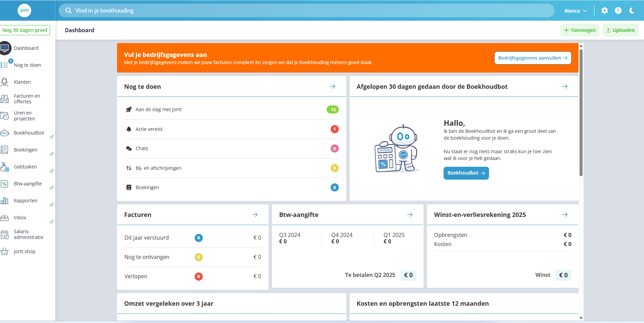Open 'Facturen en offertes' in sidebar

coord(27,99)
